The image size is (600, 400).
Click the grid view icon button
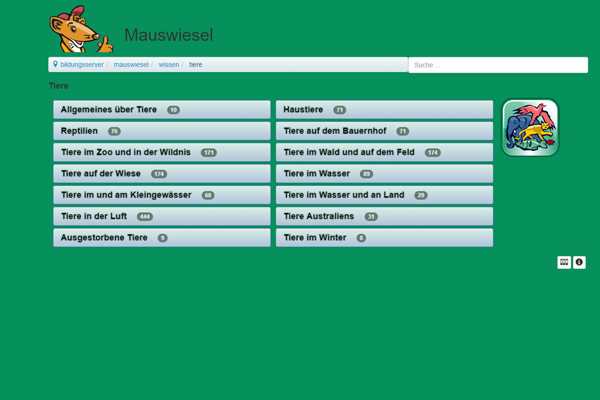(564, 262)
